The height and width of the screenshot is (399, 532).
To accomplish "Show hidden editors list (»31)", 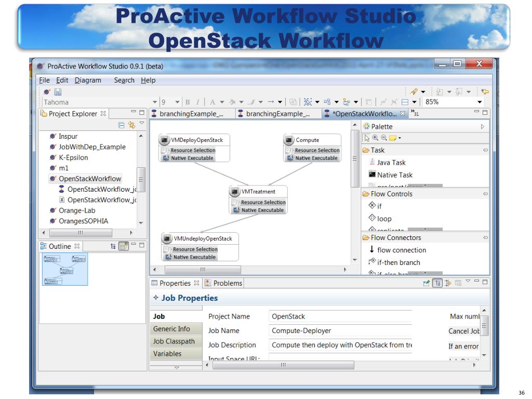I will point(415,113).
